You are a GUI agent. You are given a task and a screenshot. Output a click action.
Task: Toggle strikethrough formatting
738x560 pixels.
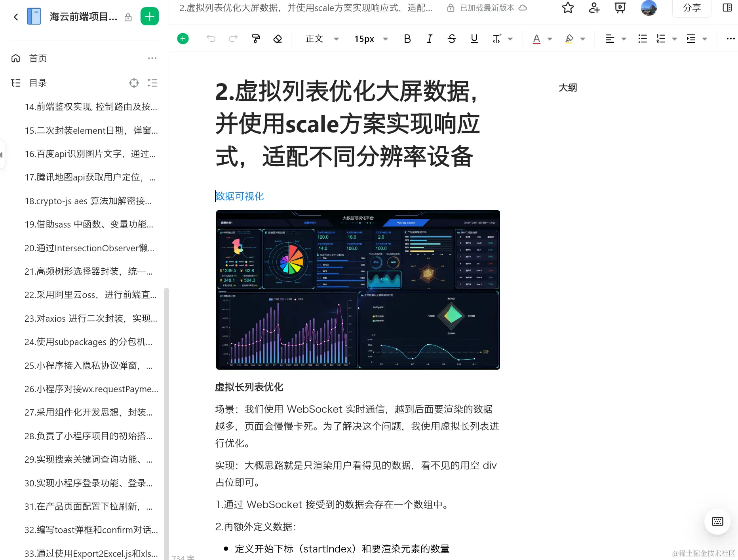click(452, 39)
